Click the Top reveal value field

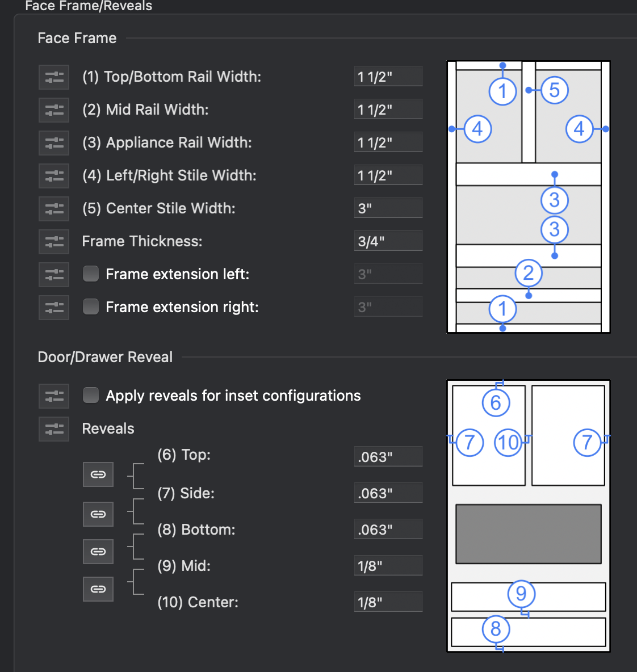point(388,457)
